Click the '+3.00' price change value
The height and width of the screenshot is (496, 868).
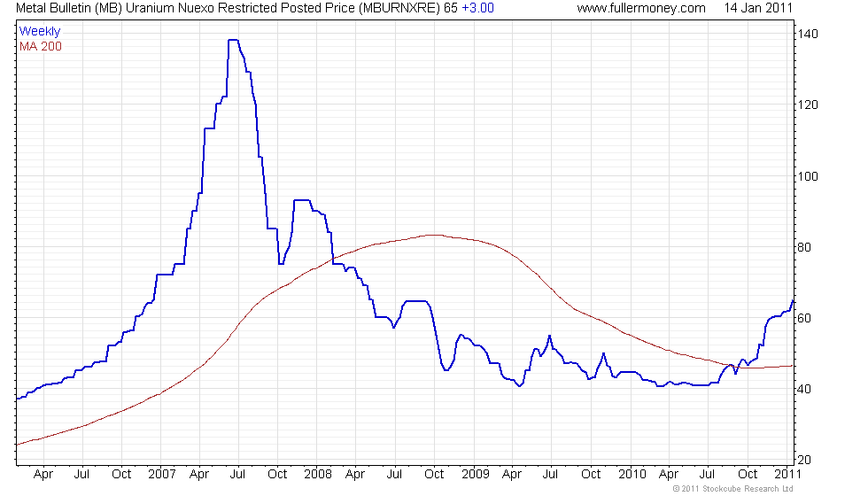(477, 8)
